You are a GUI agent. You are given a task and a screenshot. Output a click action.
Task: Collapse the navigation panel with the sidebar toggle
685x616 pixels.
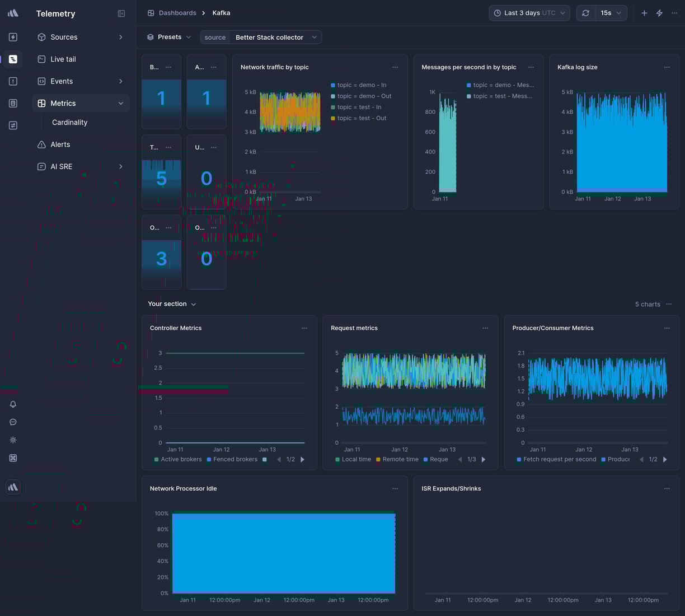(121, 13)
